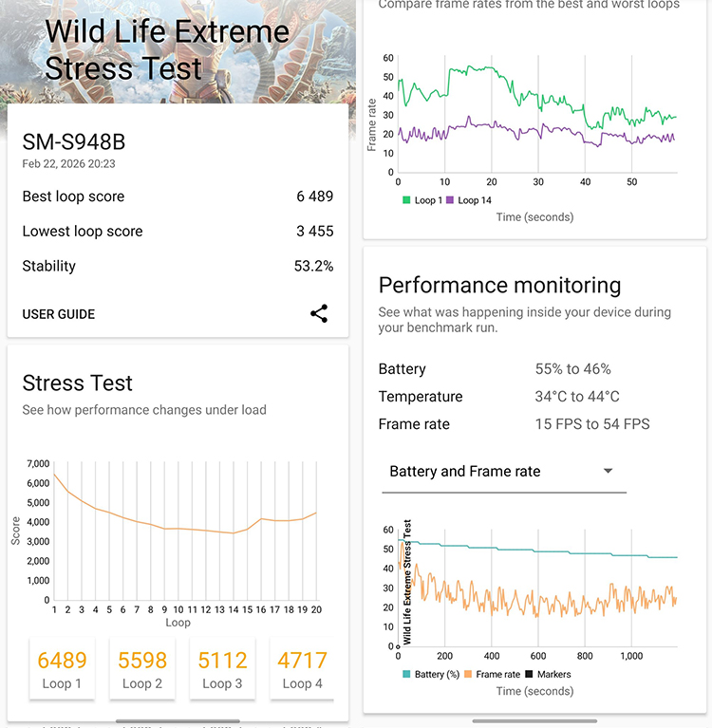Open the USER GUIDE link
The image size is (712, 728).
[x=59, y=314]
